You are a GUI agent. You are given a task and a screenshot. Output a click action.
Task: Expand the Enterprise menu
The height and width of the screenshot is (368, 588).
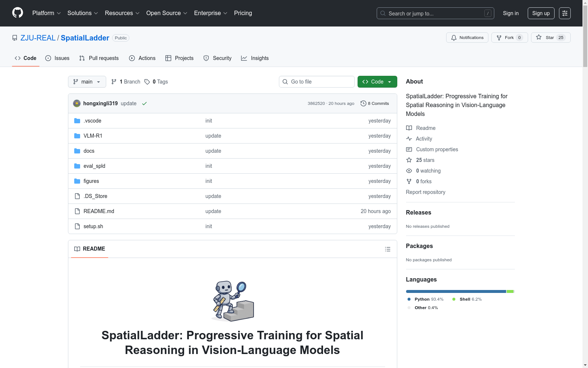(x=211, y=13)
